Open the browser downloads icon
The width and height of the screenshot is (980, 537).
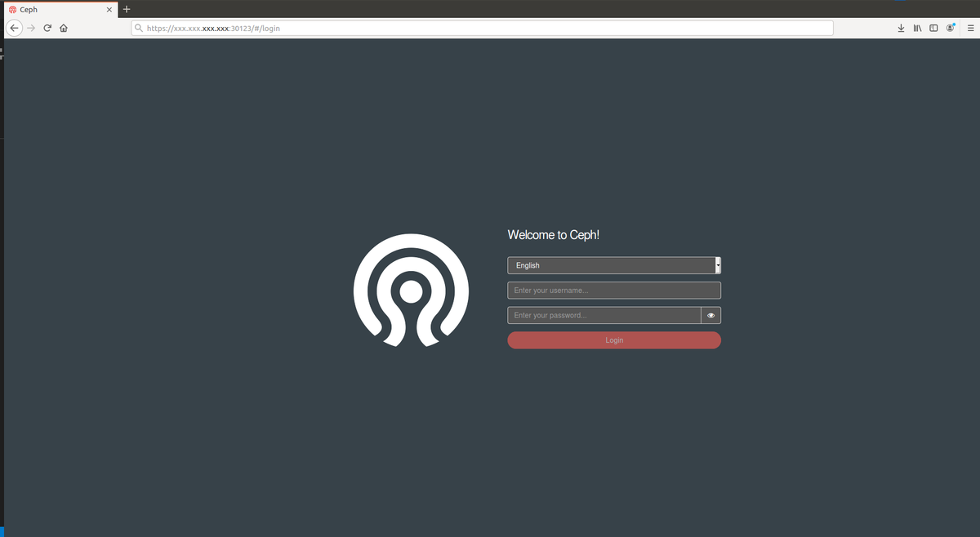[x=901, y=28]
